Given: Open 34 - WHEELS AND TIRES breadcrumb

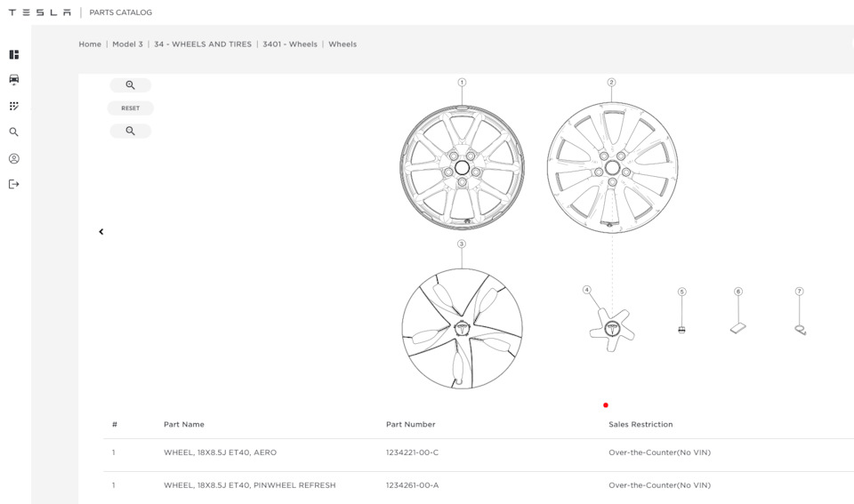Looking at the screenshot, I should (203, 44).
